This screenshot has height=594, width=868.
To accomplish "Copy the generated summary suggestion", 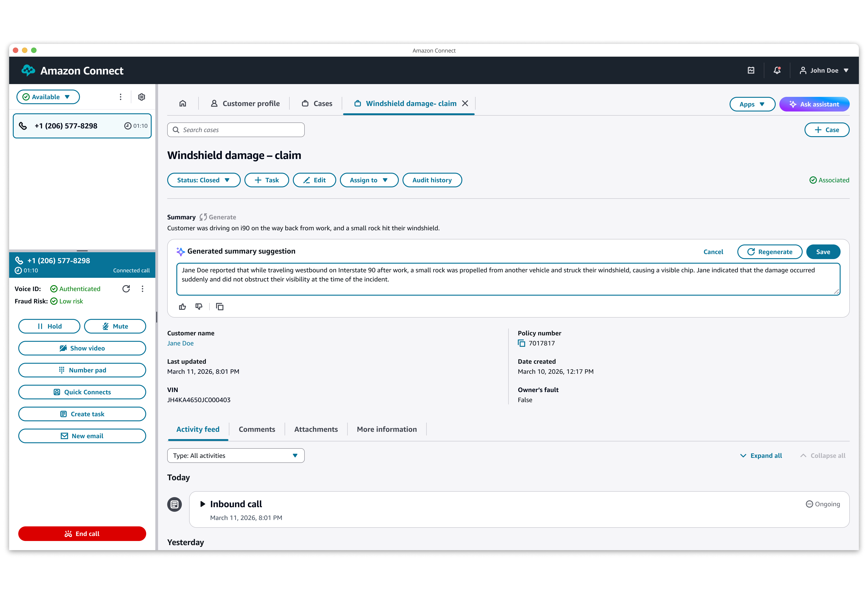I will 220,307.
